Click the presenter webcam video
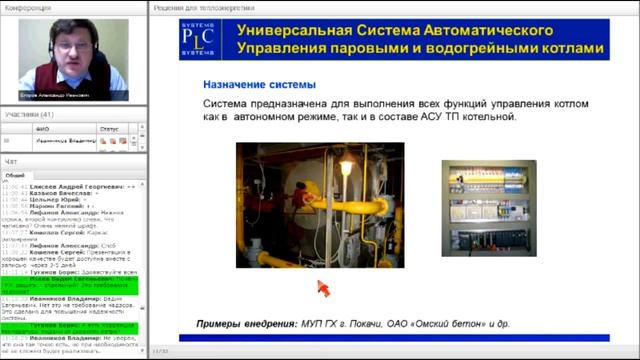 pos(73,60)
